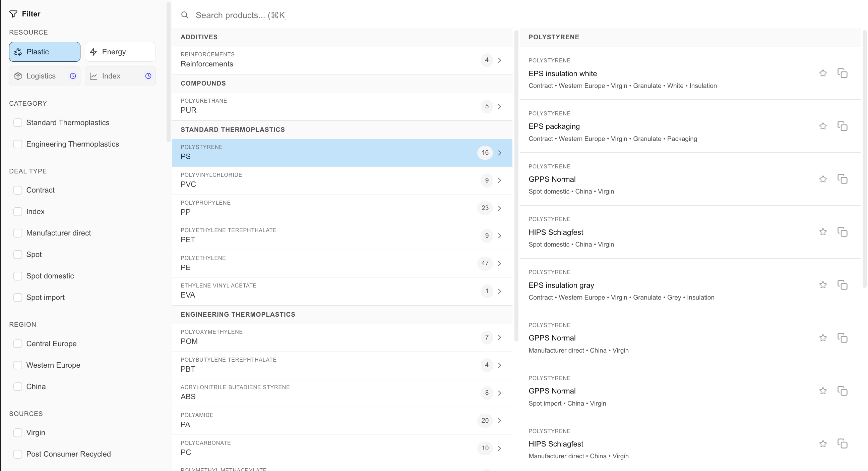Click the filter panel scrollbar

click(169, 72)
